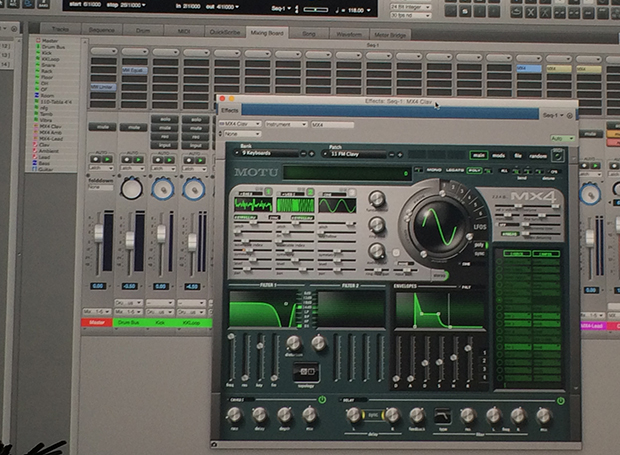The image size is (620, 455).
Task: Go to the next bank with plus button
Action: click(x=312, y=154)
